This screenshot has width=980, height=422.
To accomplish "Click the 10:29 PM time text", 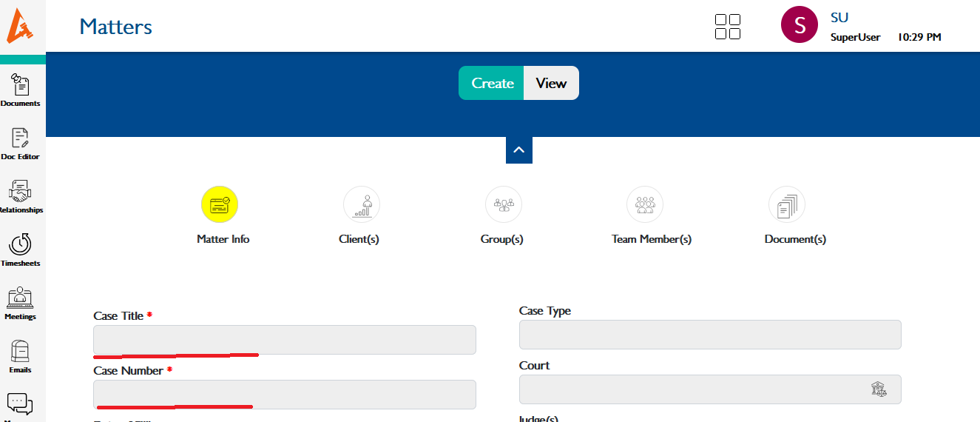I will pos(919,37).
